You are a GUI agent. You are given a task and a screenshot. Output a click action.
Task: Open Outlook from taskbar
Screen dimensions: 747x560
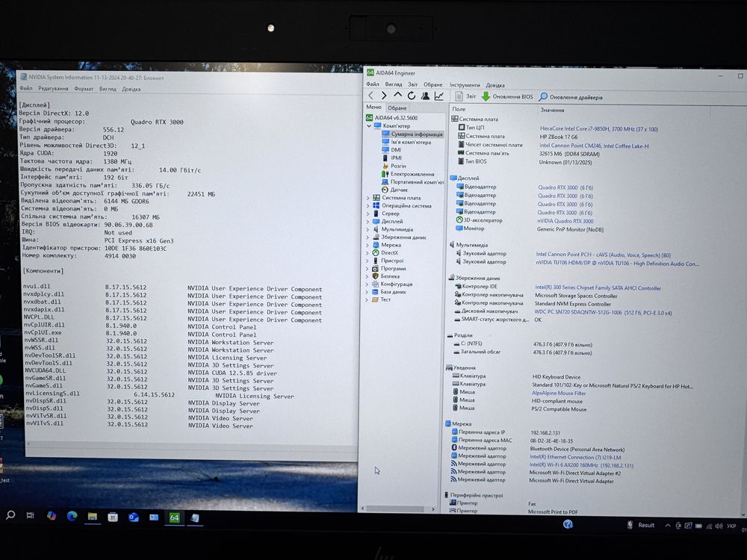134,517
